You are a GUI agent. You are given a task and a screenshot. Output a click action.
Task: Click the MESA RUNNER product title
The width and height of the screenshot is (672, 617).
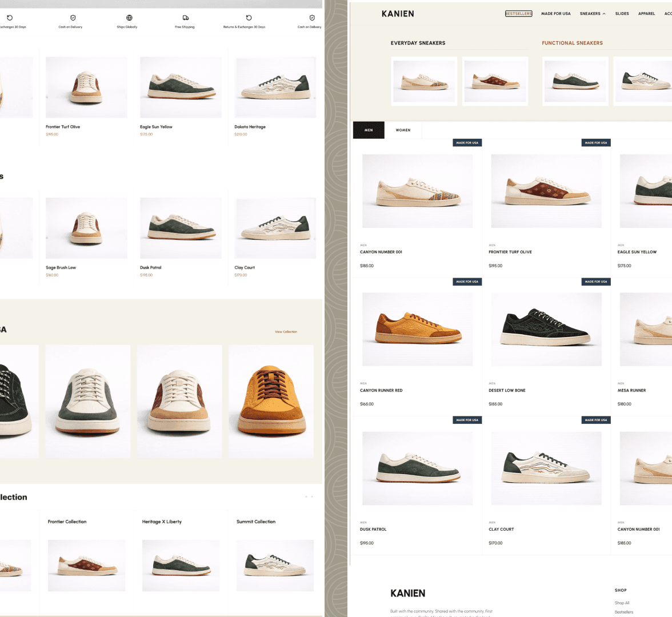[x=631, y=390]
